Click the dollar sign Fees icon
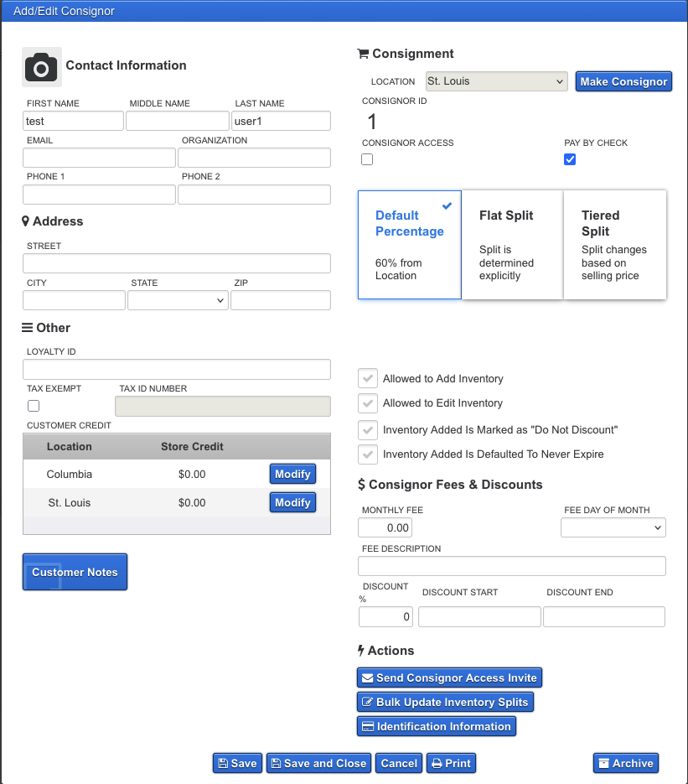 point(361,484)
